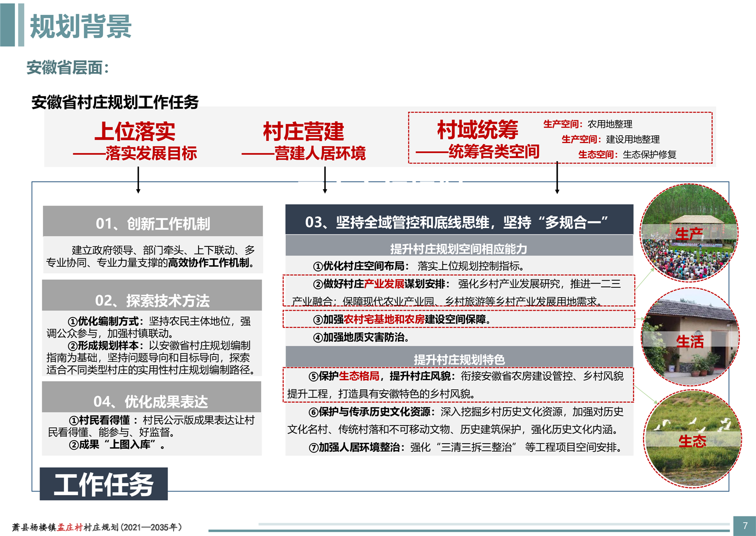Select the red phrase 生态格局
This screenshot has height=536, width=756.
pyautogui.click(x=359, y=376)
